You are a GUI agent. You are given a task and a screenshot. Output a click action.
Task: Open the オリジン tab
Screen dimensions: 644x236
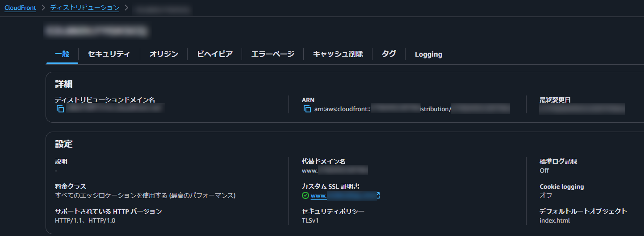tap(164, 54)
